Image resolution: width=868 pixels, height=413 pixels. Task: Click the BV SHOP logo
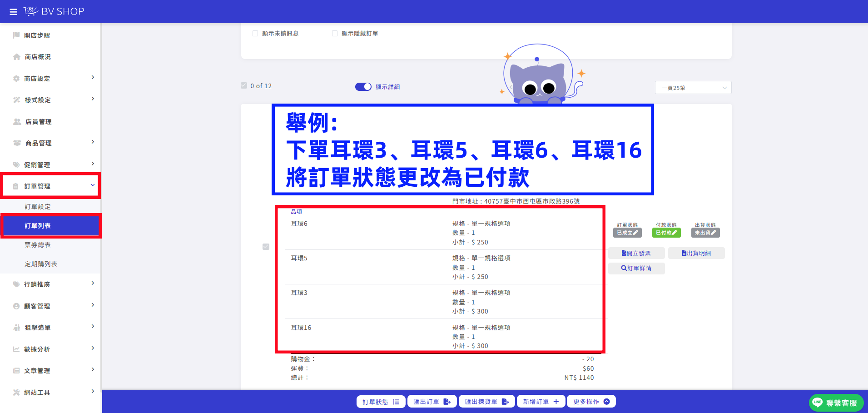pyautogui.click(x=54, y=11)
